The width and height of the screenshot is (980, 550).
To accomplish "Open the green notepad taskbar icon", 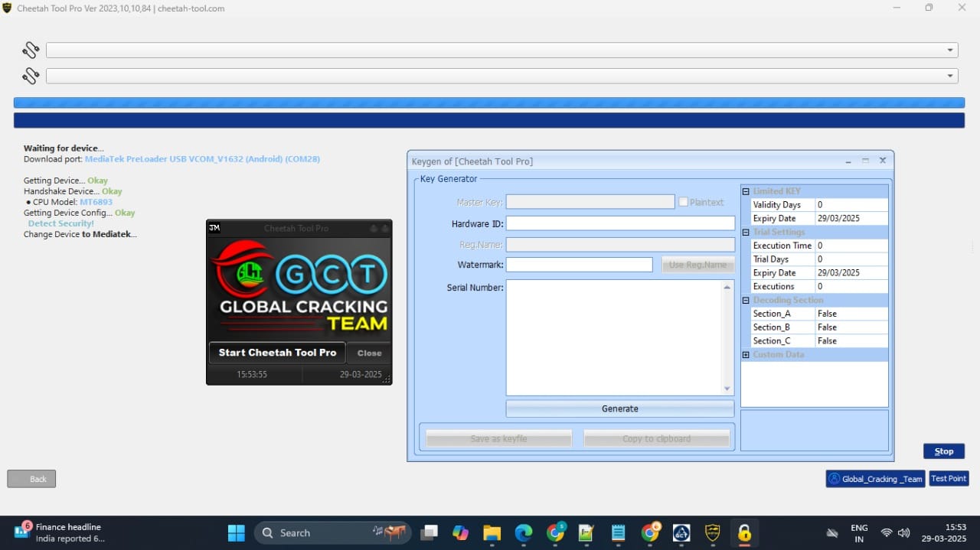I will point(586,532).
